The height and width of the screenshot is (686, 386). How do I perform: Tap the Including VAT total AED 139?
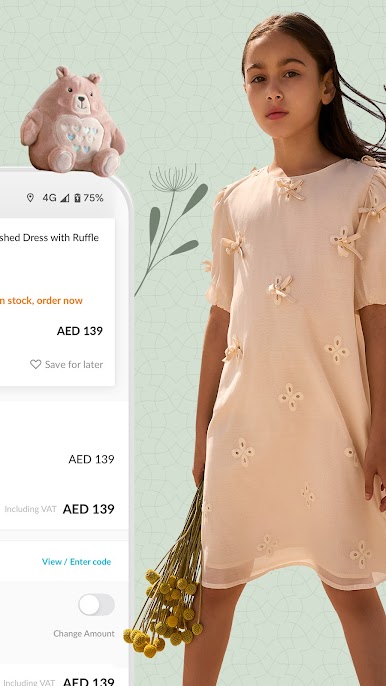pyautogui.click(x=88, y=509)
